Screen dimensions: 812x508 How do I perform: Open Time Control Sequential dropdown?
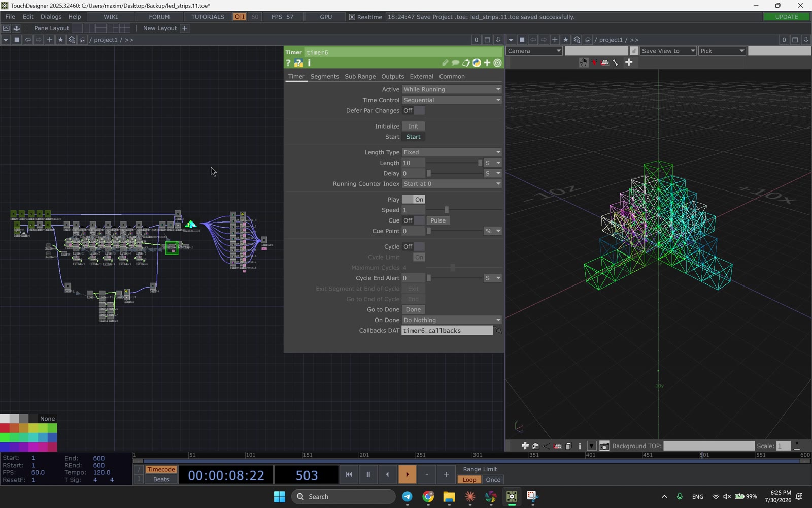452,100
